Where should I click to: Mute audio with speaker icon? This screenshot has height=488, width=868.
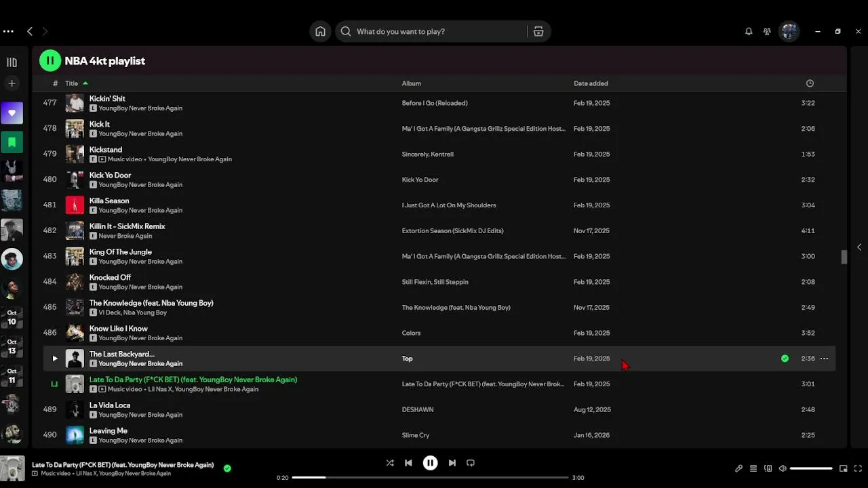(782, 468)
